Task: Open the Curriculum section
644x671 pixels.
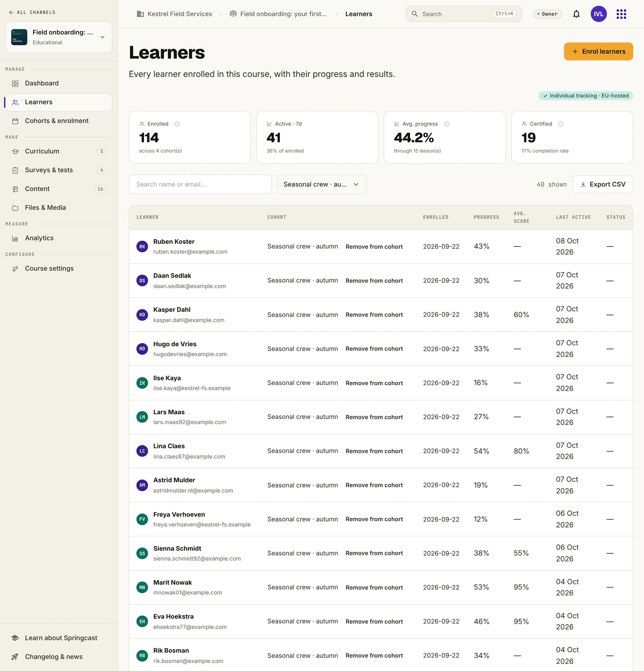Action: [x=59, y=151]
